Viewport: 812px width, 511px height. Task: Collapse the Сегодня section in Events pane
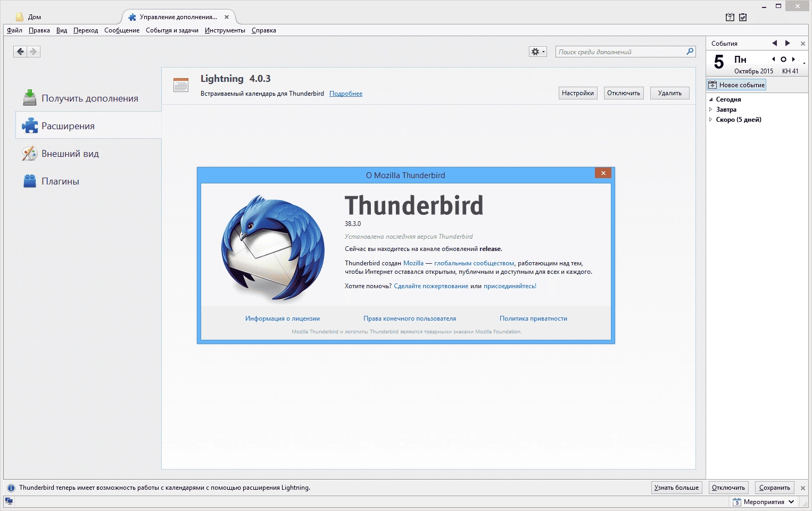point(711,99)
